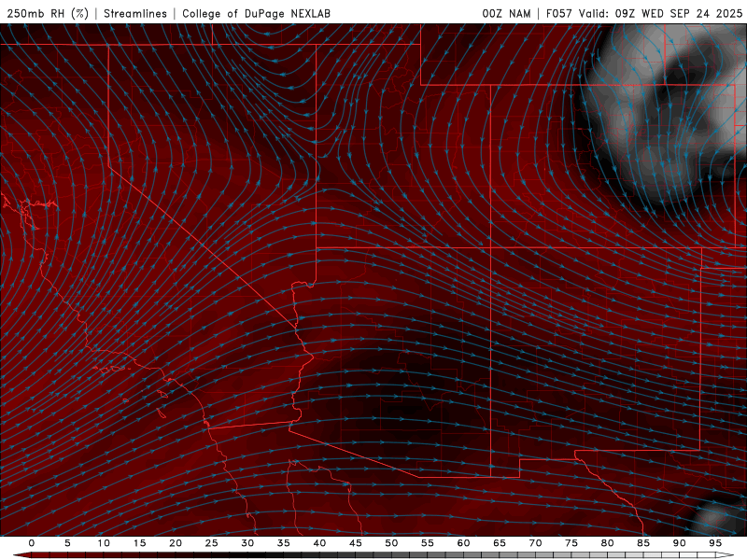
Task: Click the '50' value on the color scale
Action: [391, 543]
